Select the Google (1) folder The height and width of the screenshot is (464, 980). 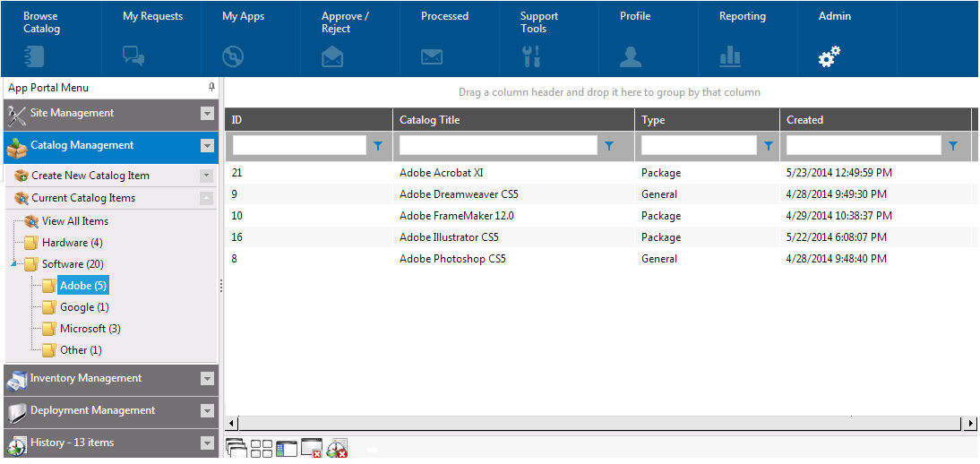coord(83,307)
